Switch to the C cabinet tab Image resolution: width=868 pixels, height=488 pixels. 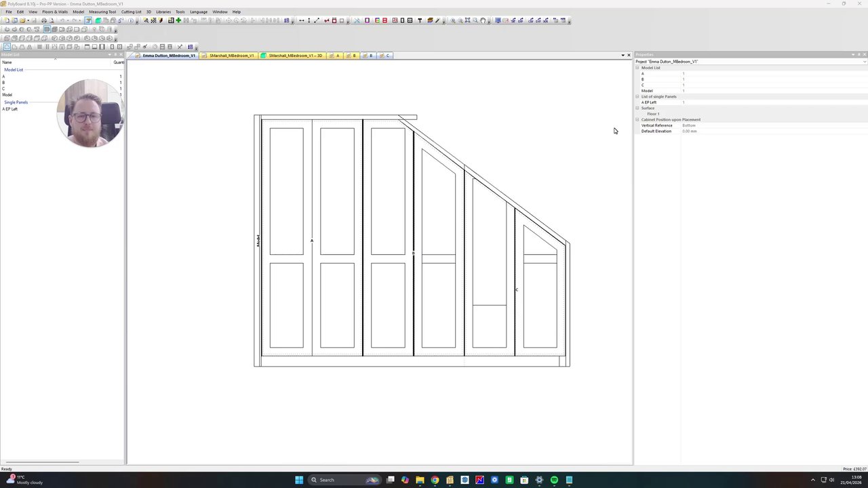pos(385,56)
